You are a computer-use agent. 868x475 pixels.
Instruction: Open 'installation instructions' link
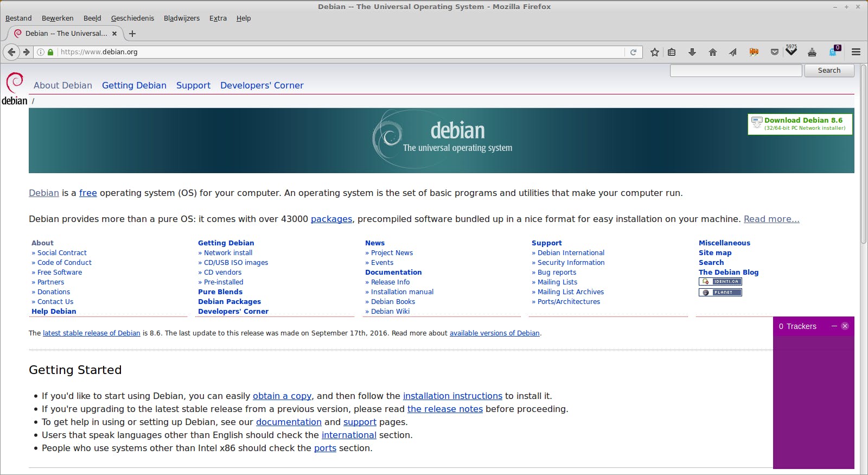[x=452, y=396]
